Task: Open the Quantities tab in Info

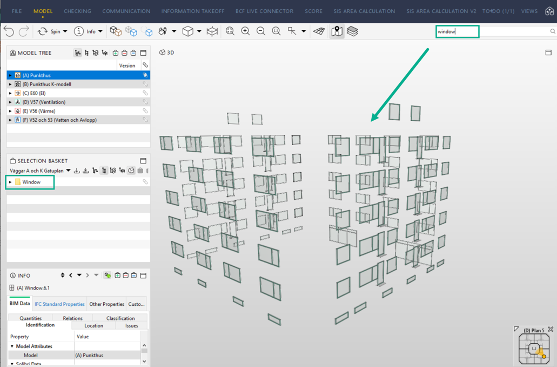Action: coord(31,318)
